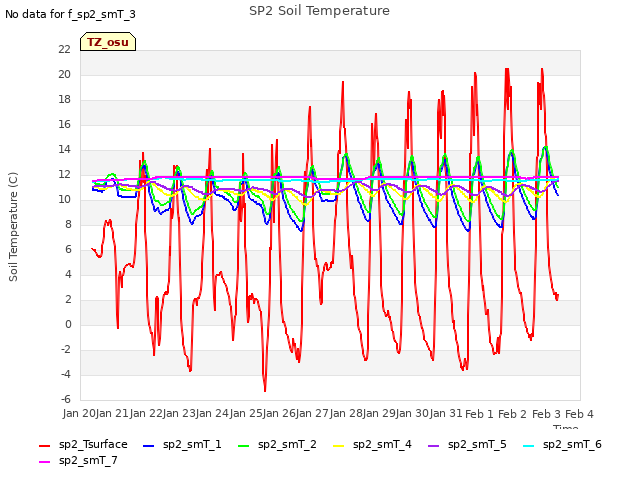Toggle the sp2_smT_2 legend entry
Image resolution: width=640 pixels, height=480 pixels.
tap(277, 444)
